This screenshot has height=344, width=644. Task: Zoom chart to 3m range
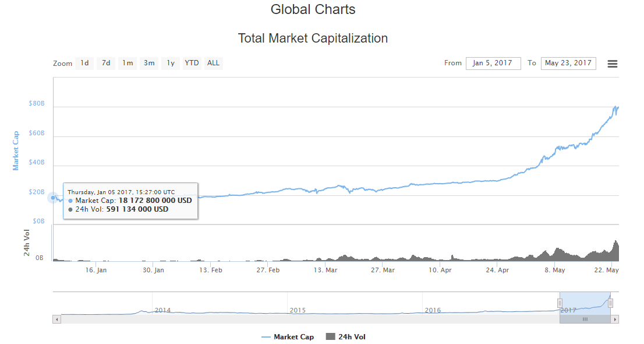point(149,63)
